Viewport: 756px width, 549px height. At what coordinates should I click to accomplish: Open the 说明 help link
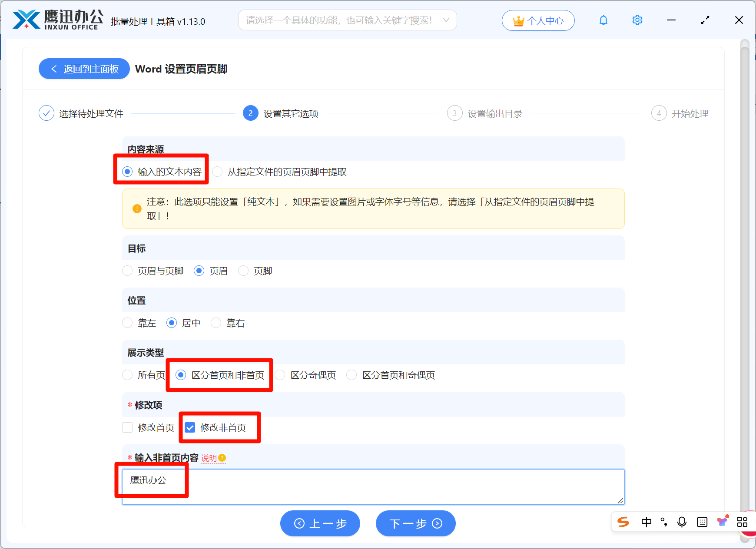click(210, 458)
